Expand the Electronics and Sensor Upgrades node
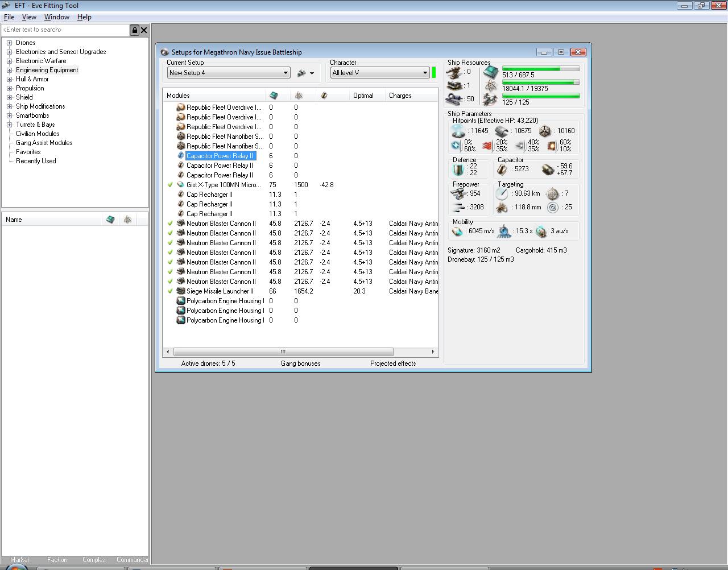 click(9, 52)
